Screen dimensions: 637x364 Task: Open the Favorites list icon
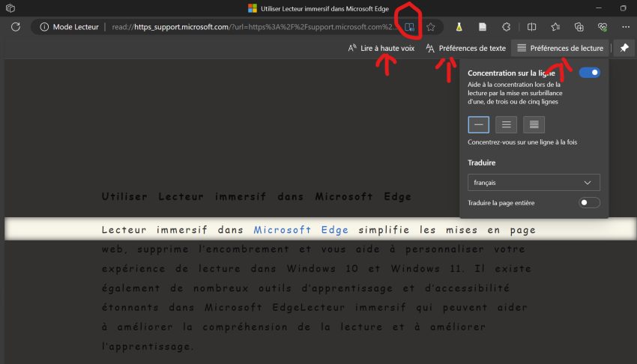(555, 27)
